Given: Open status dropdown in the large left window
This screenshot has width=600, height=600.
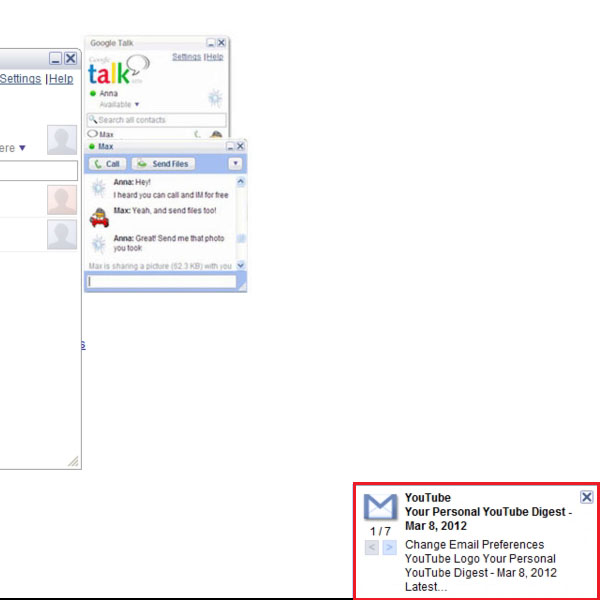Looking at the screenshot, I should pyautogui.click(x=22, y=148).
